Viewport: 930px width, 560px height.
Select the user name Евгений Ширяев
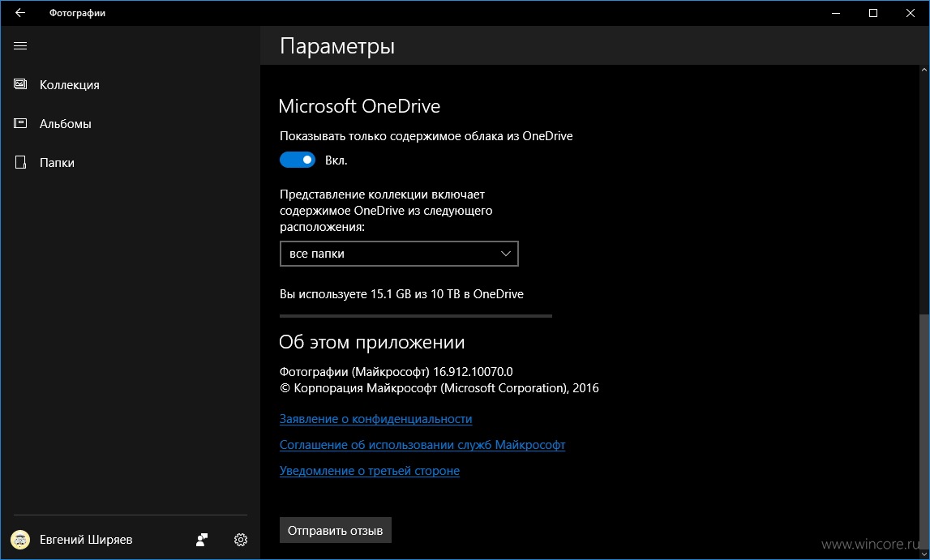pyautogui.click(x=86, y=539)
